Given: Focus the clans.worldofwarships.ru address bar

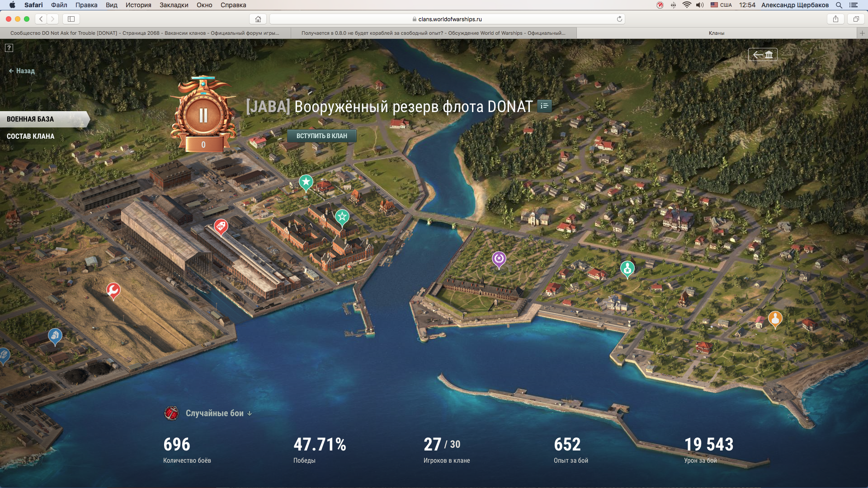Looking at the screenshot, I should (447, 19).
